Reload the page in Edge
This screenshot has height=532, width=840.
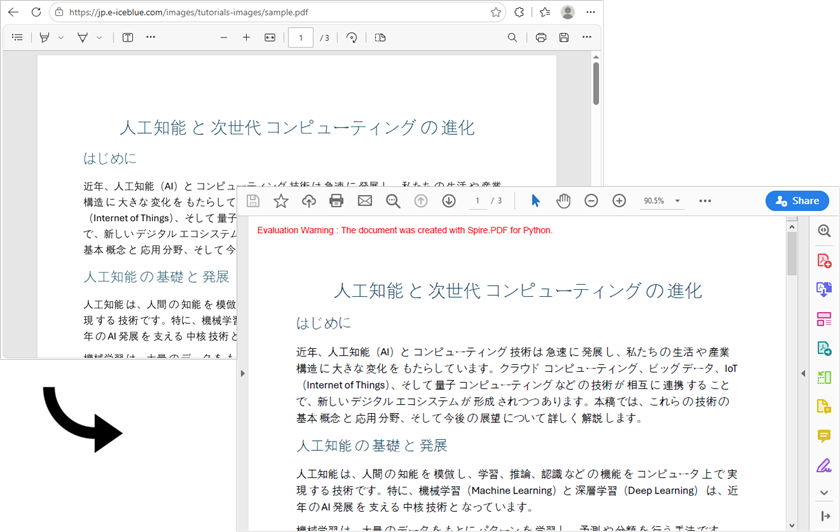pyautogui.click(x=36, y=12)
